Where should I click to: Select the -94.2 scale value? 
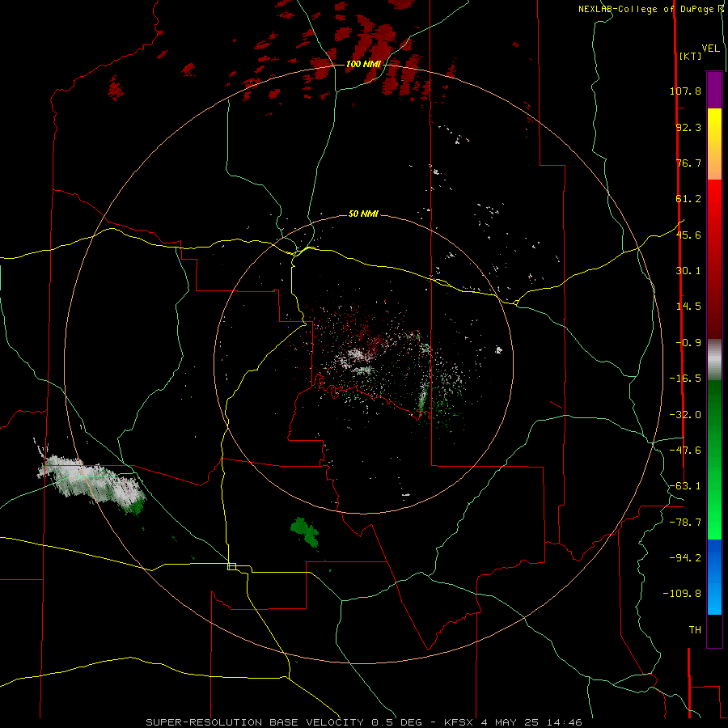685,558
